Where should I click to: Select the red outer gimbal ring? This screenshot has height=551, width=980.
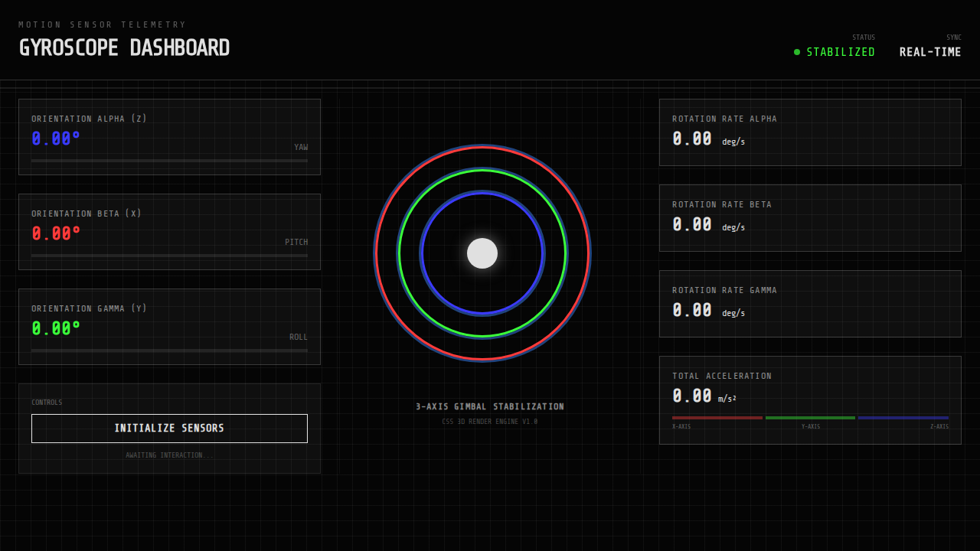(482, 148)
